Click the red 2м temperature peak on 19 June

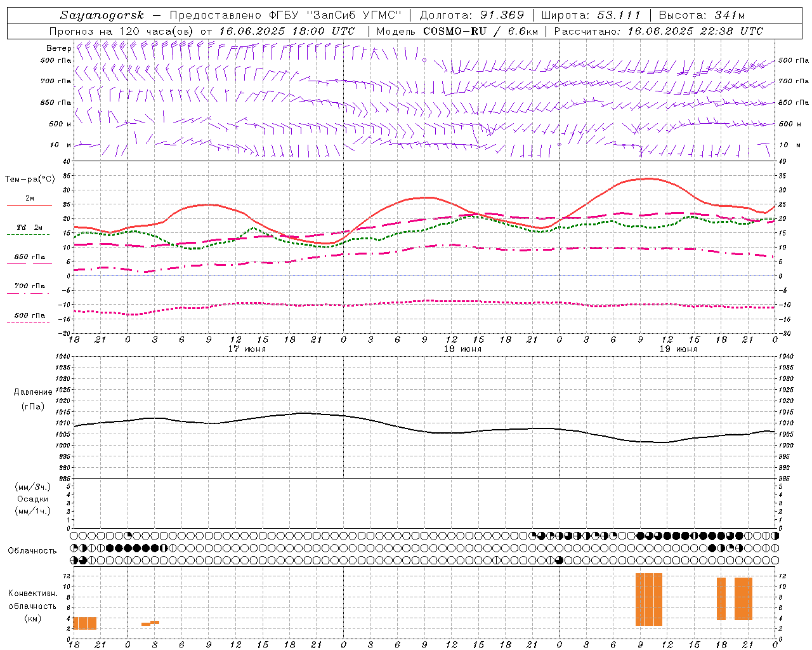[650, 178]
